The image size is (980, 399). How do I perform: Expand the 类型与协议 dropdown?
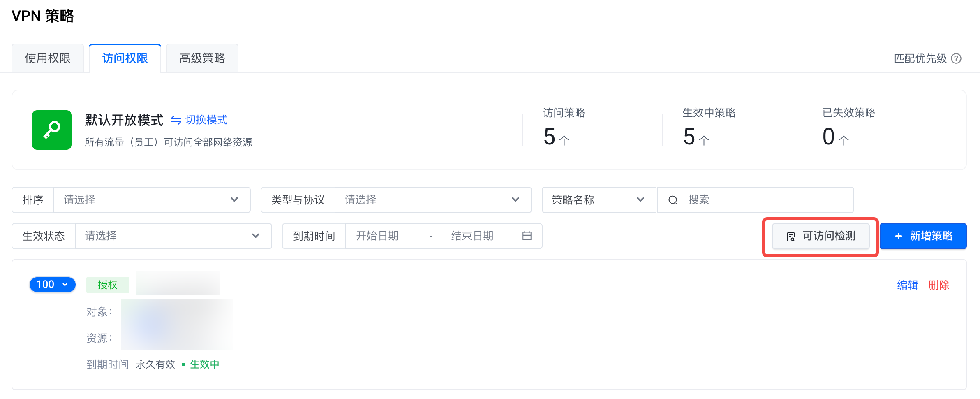433,200
